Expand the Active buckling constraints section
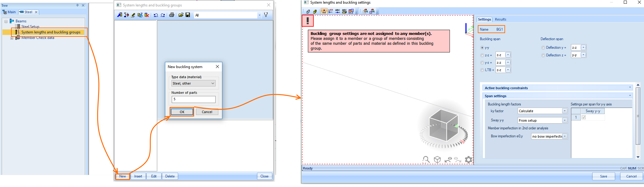Viewport: 644px width, 187px height. click(x=557, y=88)
